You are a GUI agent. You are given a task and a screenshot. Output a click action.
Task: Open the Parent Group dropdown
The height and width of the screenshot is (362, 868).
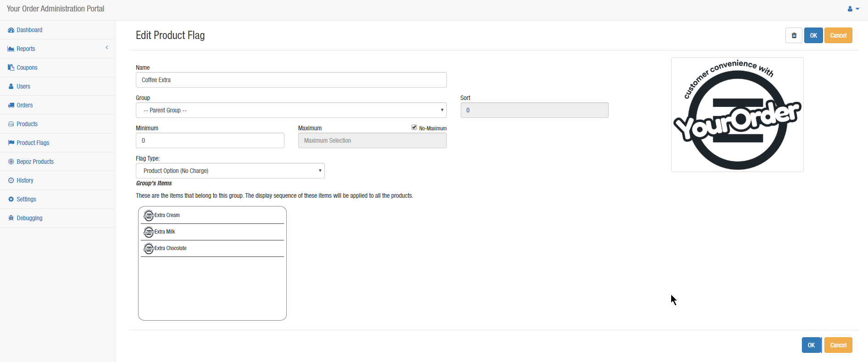click(291, 110)
